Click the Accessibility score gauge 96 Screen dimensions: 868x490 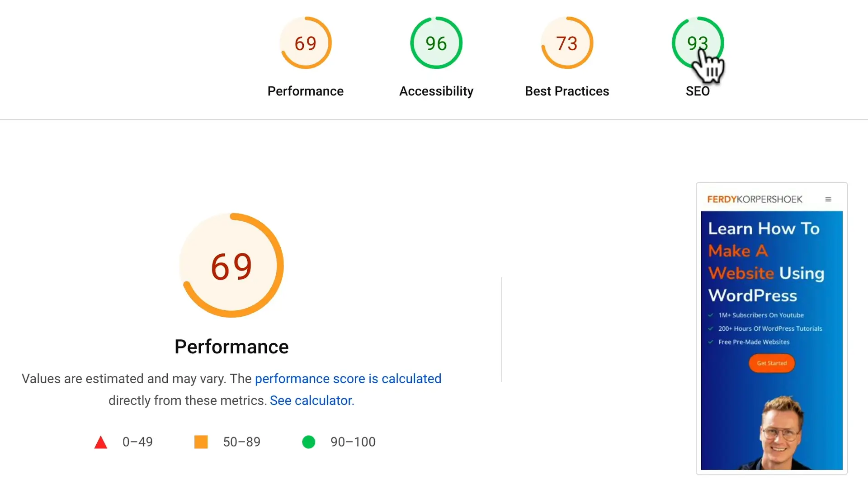[436, 43]
